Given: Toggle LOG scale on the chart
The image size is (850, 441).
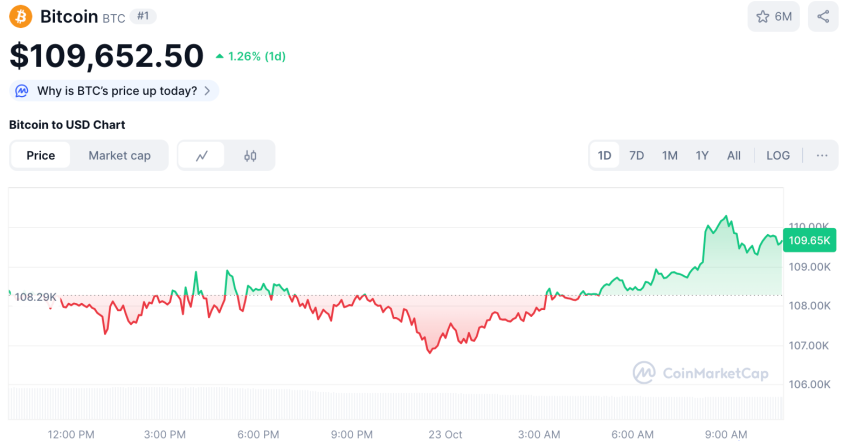Looking at the screenshot, I should click(778, 156).
